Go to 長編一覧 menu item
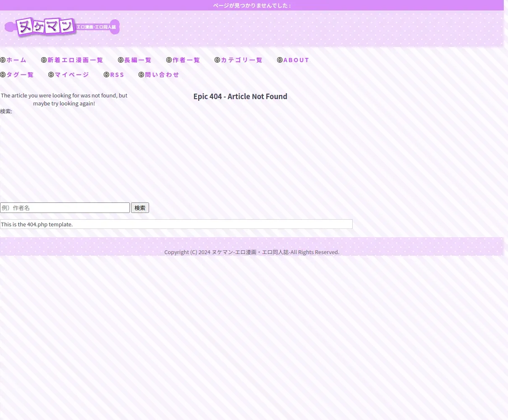The image size is (508, 420). coord(138,60)
